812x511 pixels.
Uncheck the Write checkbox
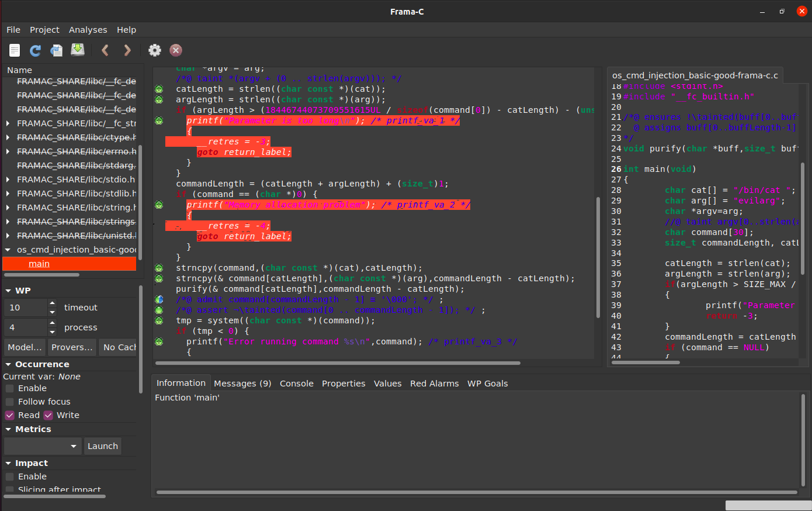48,415
